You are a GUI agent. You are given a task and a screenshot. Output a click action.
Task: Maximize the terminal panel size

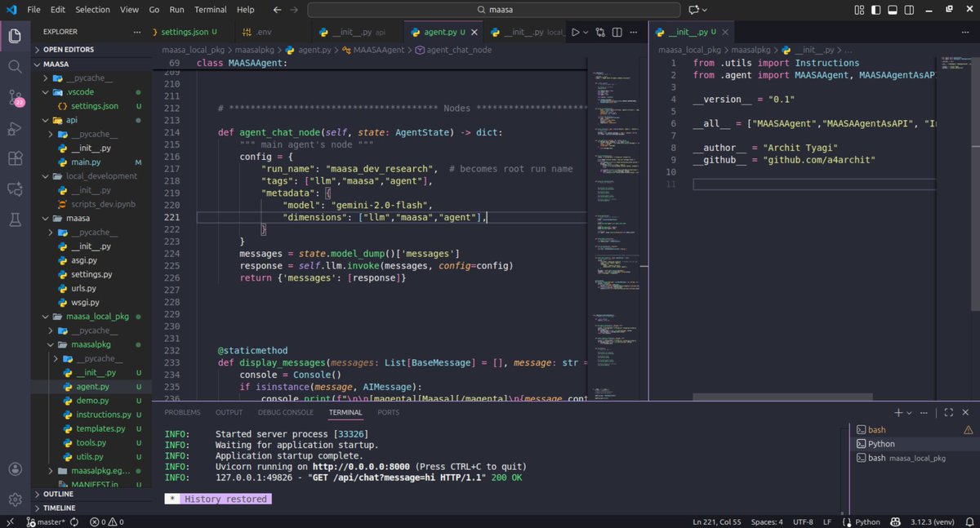948,413
